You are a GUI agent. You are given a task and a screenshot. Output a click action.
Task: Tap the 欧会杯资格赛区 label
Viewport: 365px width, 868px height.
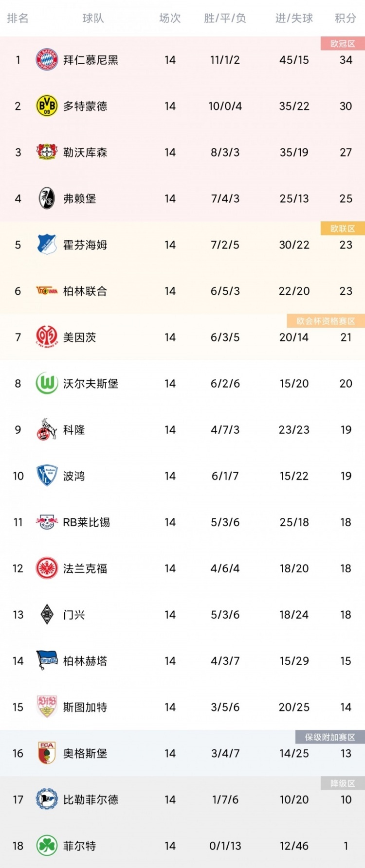326,321
